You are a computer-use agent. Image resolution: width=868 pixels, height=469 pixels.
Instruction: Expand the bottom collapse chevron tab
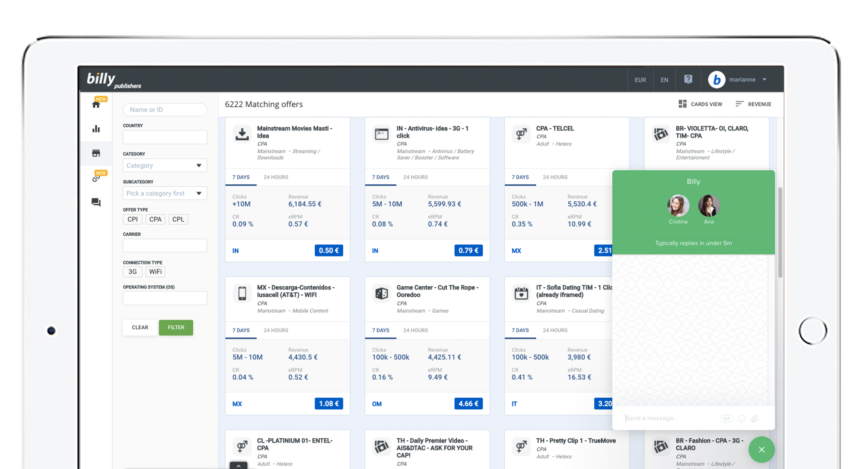(239, 466)
